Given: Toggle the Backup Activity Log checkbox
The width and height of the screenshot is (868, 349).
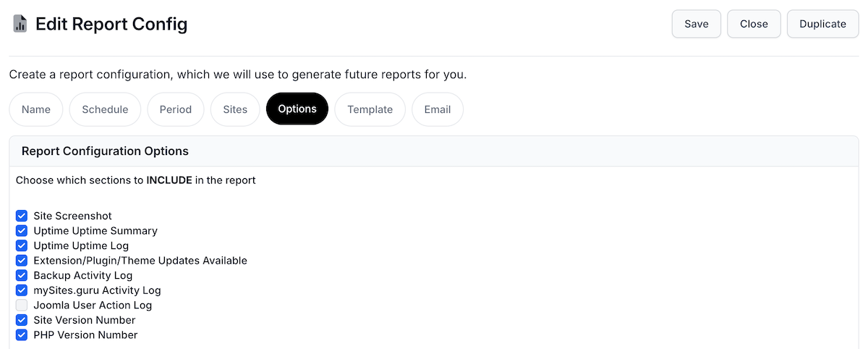Looking at the screenshot, I should coord(22,275).
